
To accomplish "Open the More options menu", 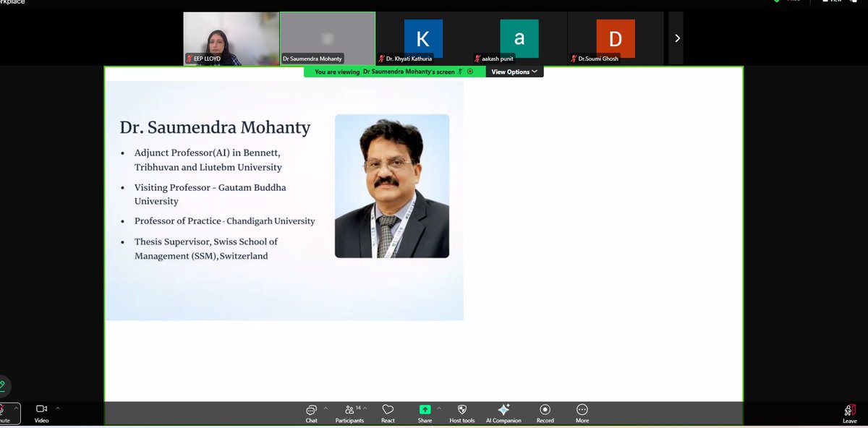I will click(582, 414).
